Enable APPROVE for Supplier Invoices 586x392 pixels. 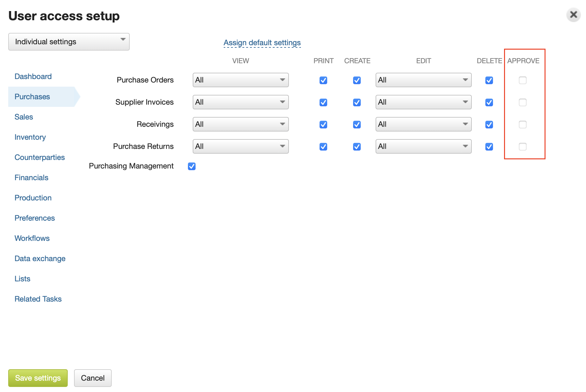523,102
